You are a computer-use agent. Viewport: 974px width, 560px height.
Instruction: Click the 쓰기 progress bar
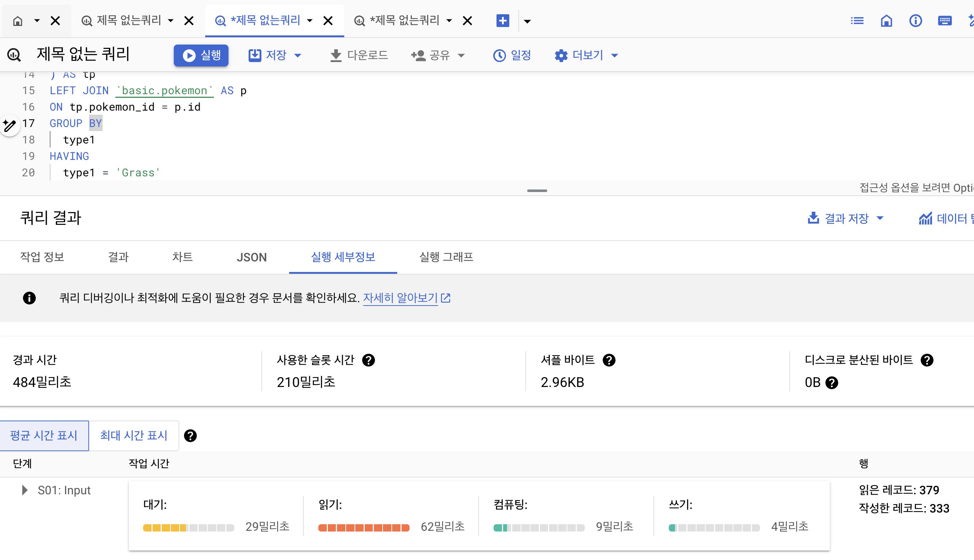(x=714, y=528)
